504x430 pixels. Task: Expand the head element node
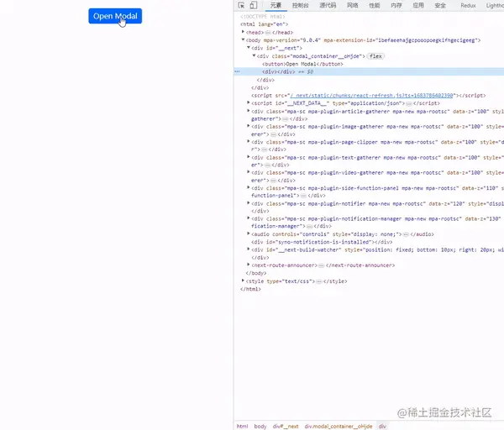[x=243, y=32]
